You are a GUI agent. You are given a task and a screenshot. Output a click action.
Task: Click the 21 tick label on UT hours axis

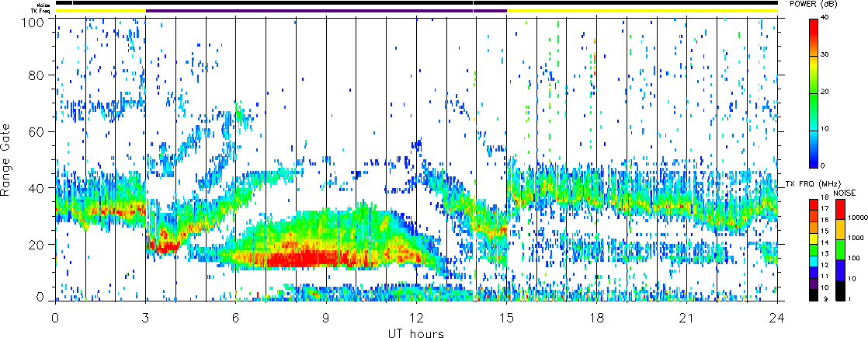tap(687, 318)
